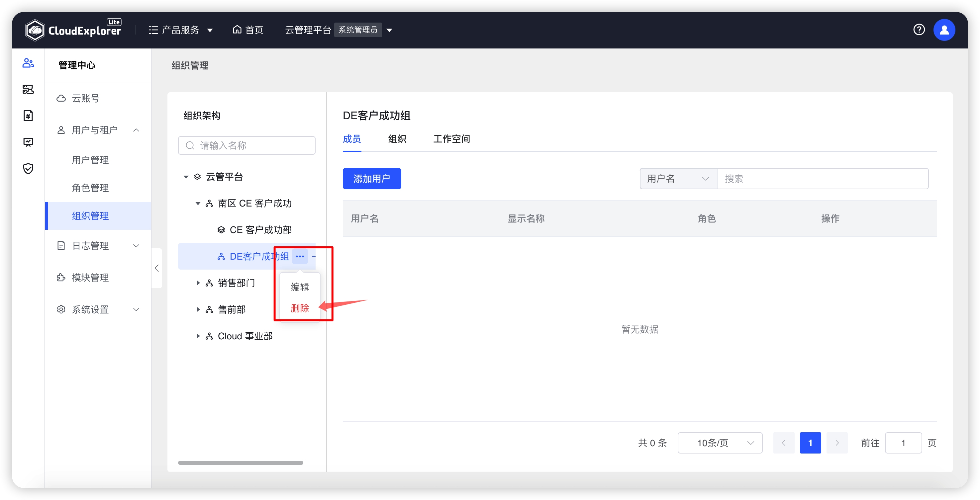
Task: Select the DE客户成功组 tree item
Action: [246, 256]
